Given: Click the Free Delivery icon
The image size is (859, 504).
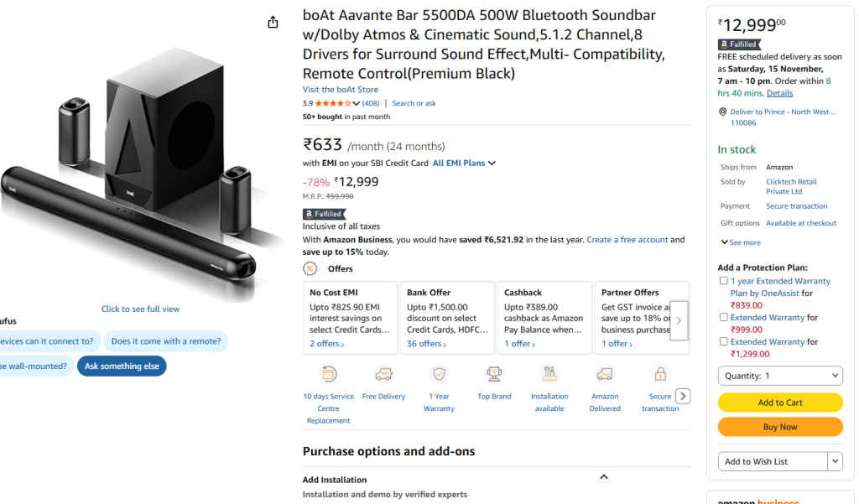Looking at the screenshot, I should click(383, 375).
